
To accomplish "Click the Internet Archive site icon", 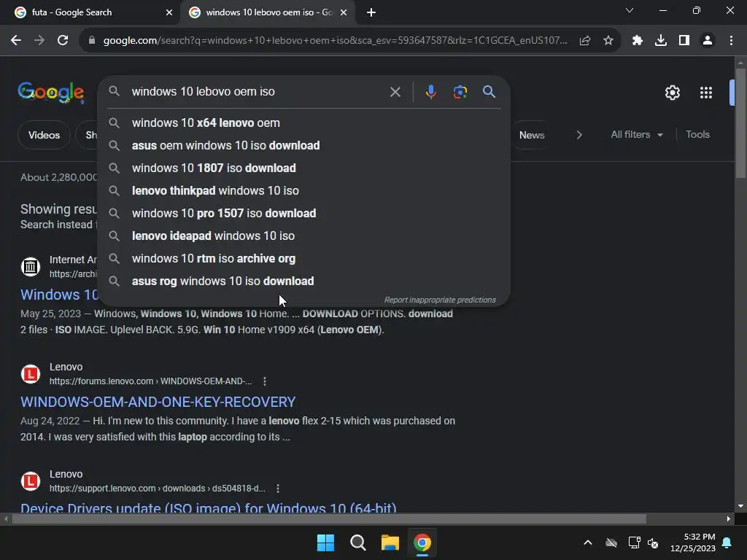I will click(31, 266).
